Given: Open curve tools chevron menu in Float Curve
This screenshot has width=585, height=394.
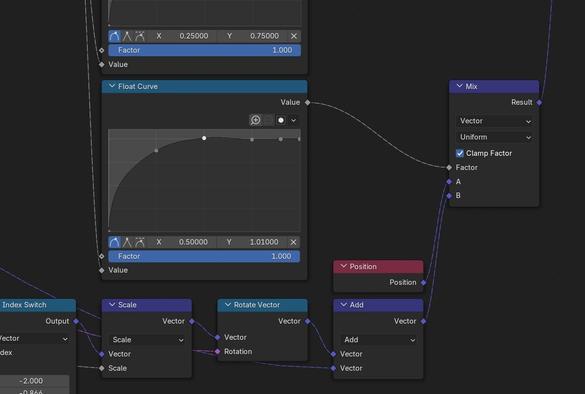Looking at the screenshot, I should pos(294,120).
